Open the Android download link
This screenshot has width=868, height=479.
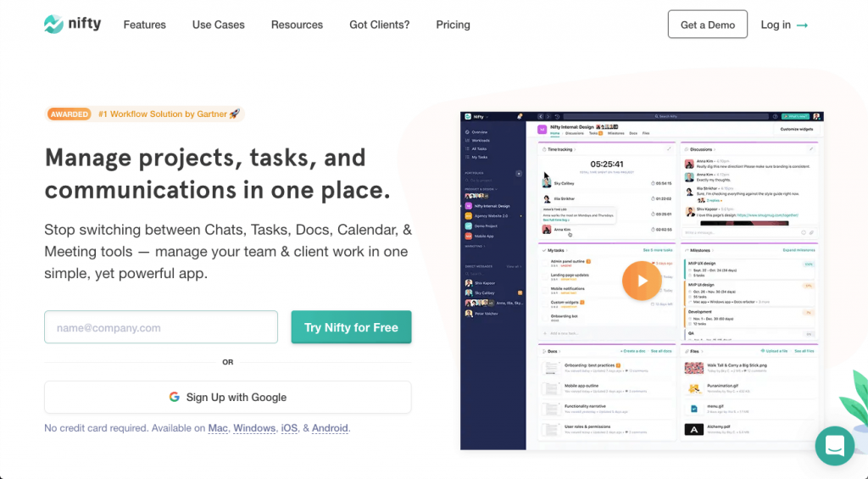pyautogui.click(x=330, y=428)
